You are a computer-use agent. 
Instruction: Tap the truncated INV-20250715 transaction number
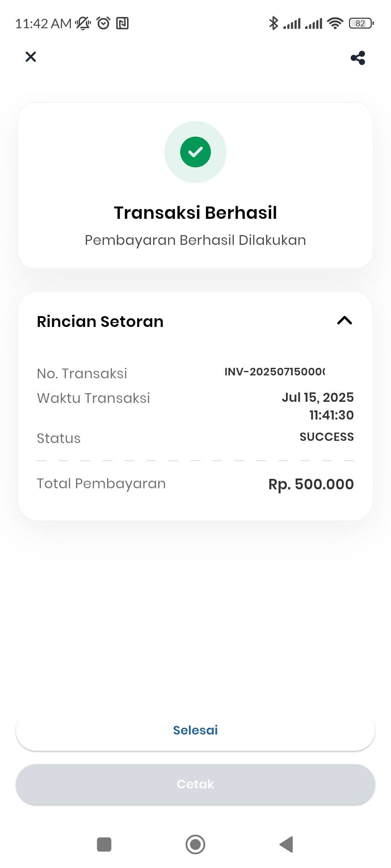[x=275, y=372]
